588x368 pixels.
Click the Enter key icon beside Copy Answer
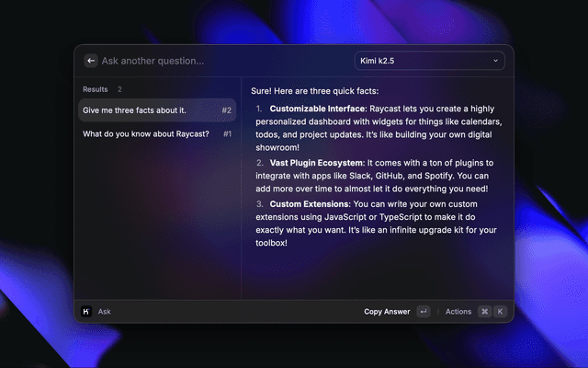tap(423, 312)
